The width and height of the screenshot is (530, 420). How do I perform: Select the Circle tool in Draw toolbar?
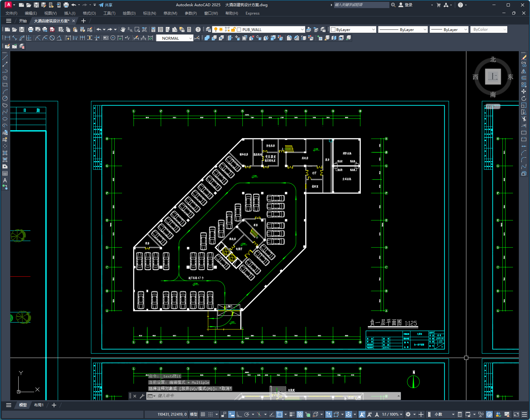point(5,98)
